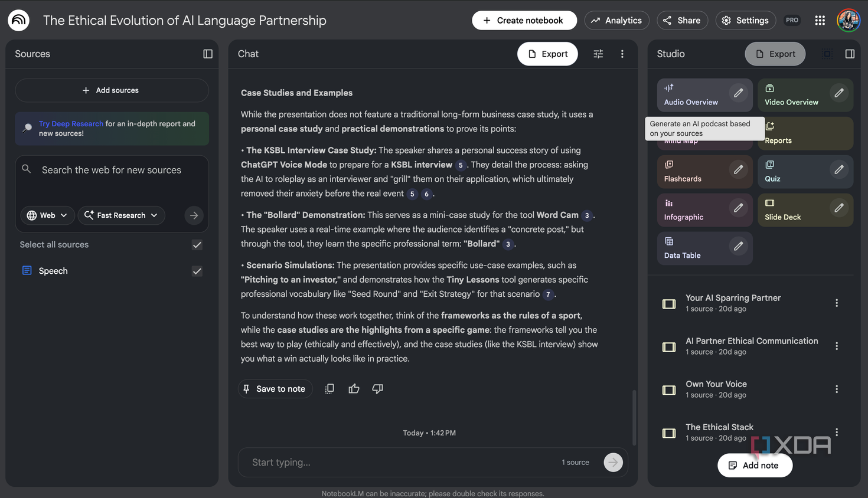Open the chat overflow menu
868x498 pixels.
622,53
